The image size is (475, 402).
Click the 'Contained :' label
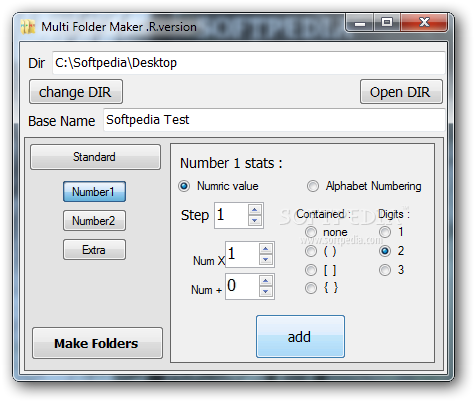pyautogui.click(x=323, y=214)
